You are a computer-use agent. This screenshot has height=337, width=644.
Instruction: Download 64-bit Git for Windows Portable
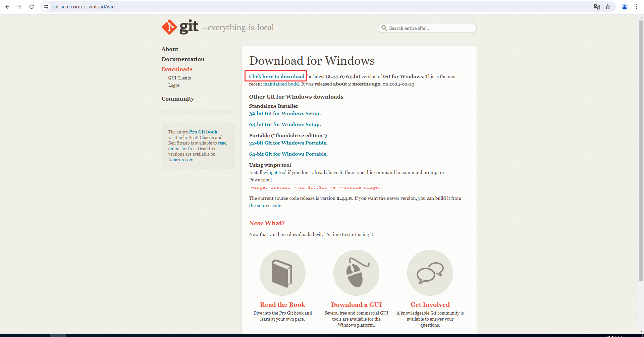[288, 154]
